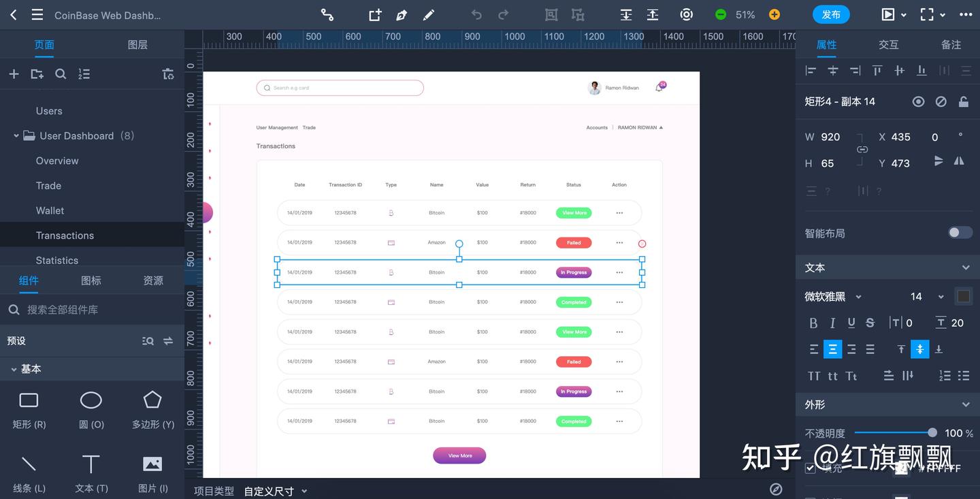Screen dimensions: 980x499
Task: Collapse the 文本 section chevron
Action: [966, 268]
